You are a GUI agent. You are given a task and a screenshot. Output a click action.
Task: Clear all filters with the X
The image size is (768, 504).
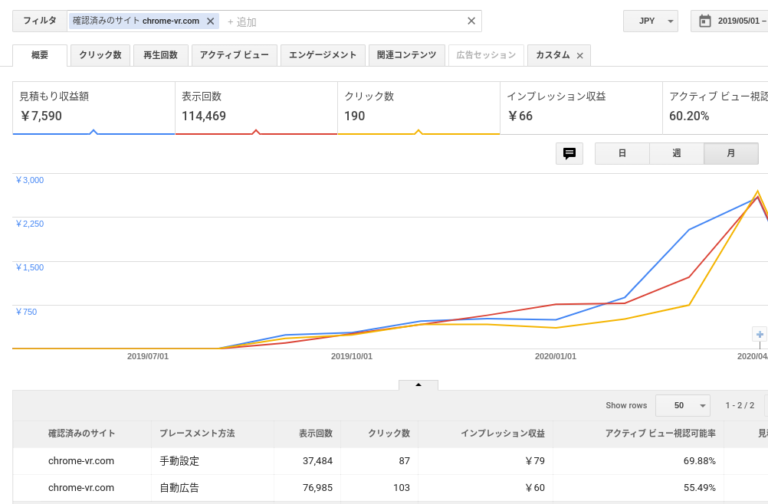471,21
